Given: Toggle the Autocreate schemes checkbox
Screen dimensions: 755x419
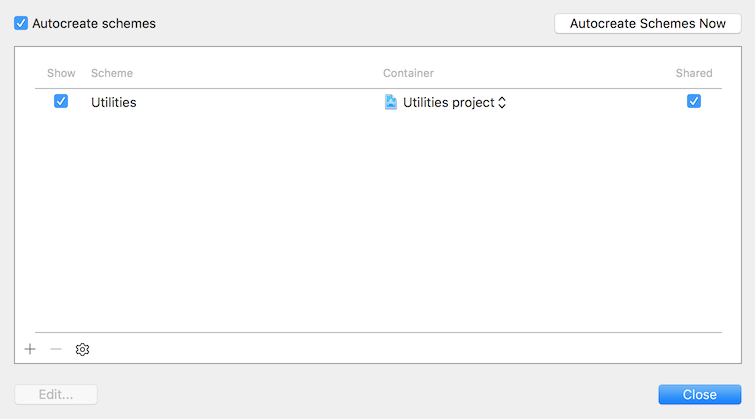Looking at the screenshot, I should coord(21,22).
